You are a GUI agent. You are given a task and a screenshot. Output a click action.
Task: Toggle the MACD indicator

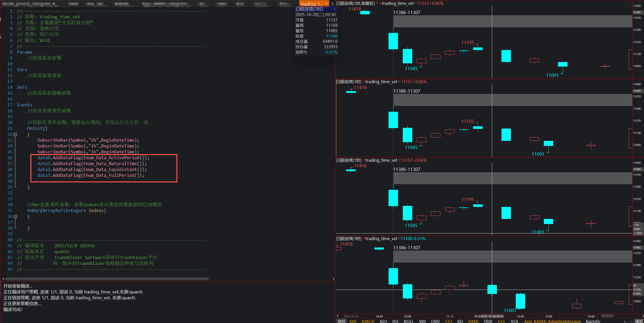point(368,321)
